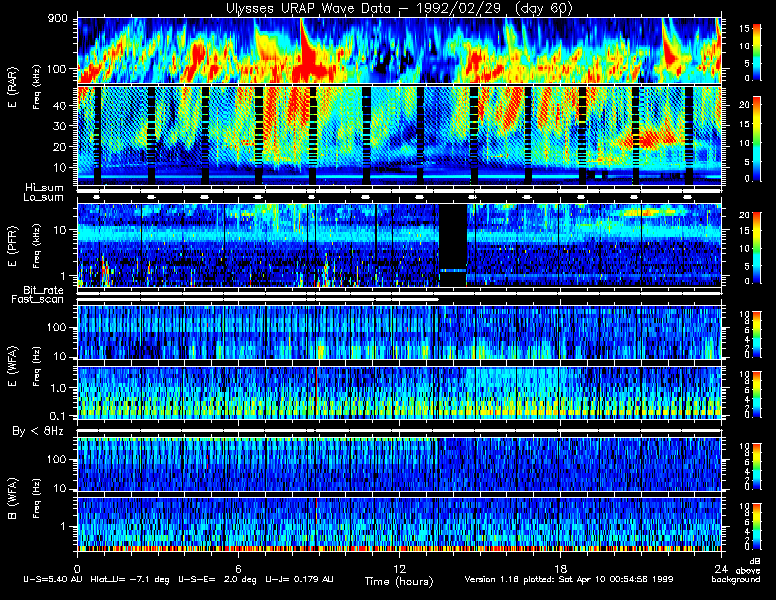Click the RAR 10–40 kHz spectrogram panel
This screenshot has height=600, width=776.
[x=399, y=136]
